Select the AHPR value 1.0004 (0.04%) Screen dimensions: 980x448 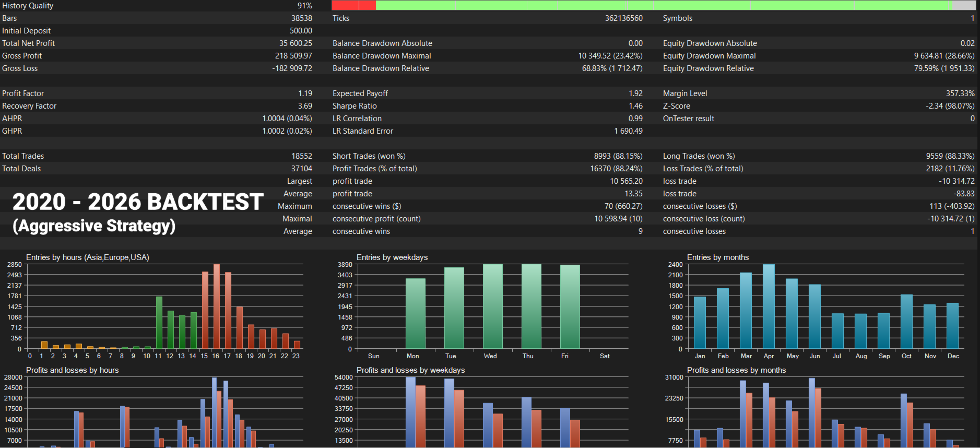(287, 119)
